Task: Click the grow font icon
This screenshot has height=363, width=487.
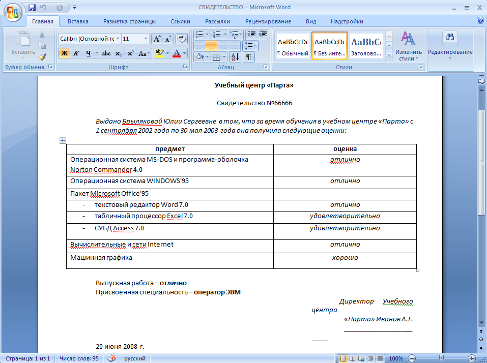Action: pos(156,39)
